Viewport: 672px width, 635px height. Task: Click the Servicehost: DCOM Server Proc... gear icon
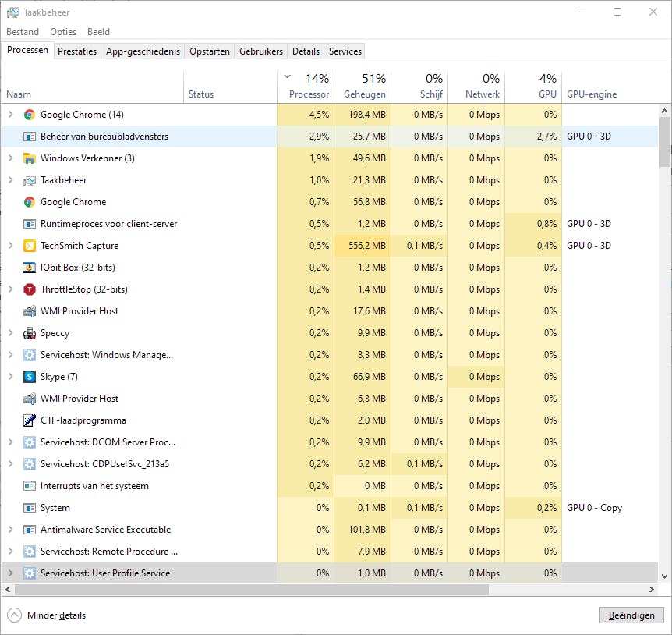pyautogui.click(x=29, y=442)
